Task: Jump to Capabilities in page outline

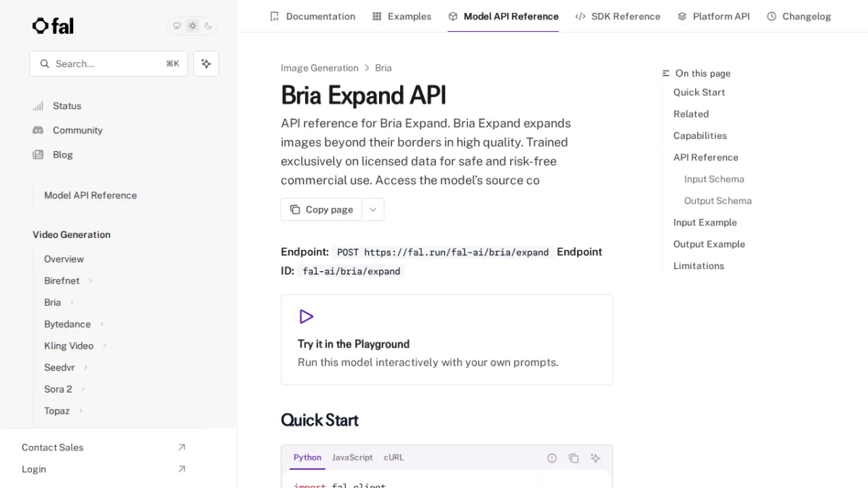Action: (700, 136)
